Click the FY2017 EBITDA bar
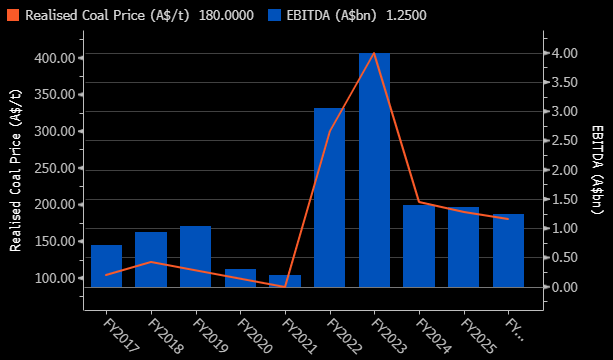The image size is (613, 360). tap(106, 266)
